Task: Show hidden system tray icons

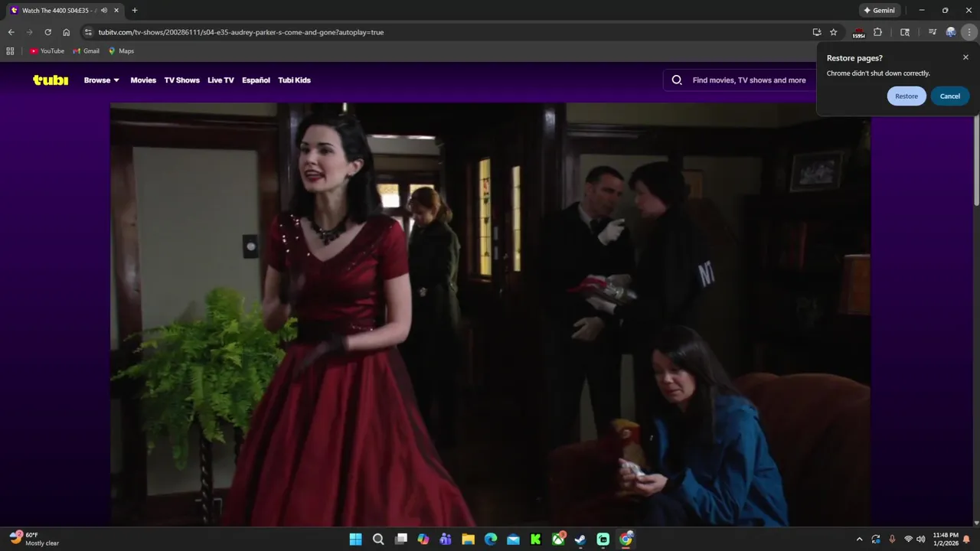Action: tap(859, 540)
